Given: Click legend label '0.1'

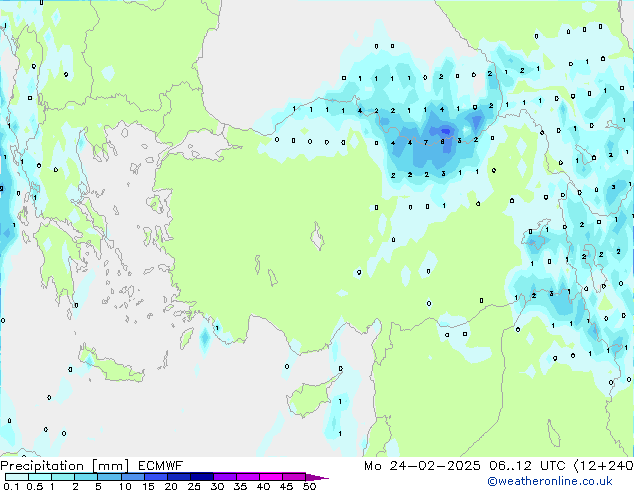Looking at the screenshot, I should click(x=11, y=486).
